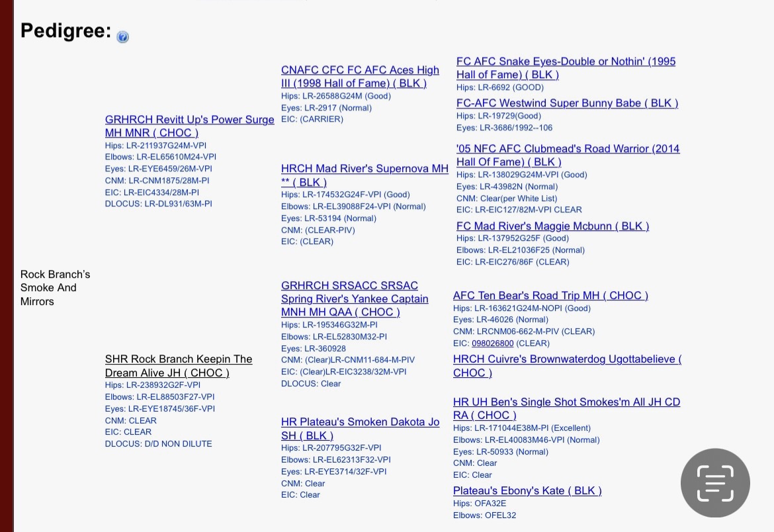Screen dimensions: 774x532
Task: Click CNM: Clear(per White List) text
Action: (507, 198)
